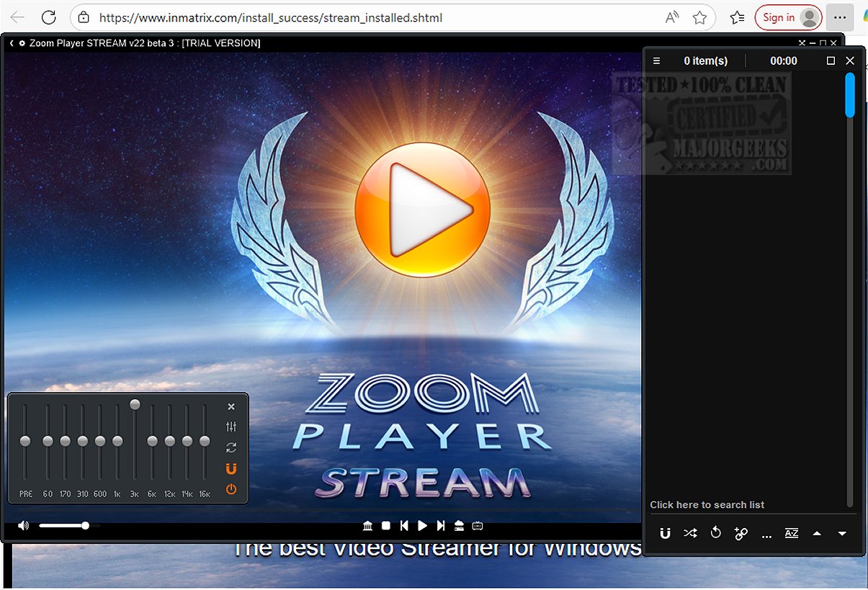Viewport: 868px width, 590px height.
Task: Click the '0 item(s)' playlist counter
Action: click(x=706, y=61)
